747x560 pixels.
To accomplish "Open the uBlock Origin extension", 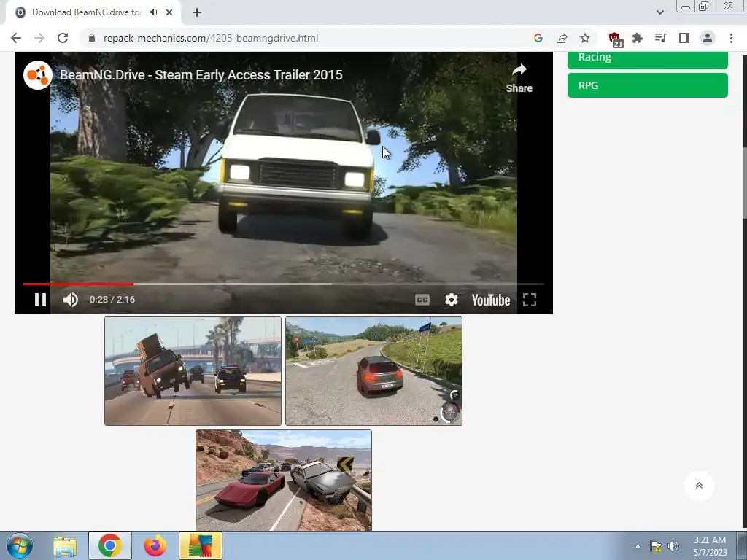I will (x=615, y=39).
